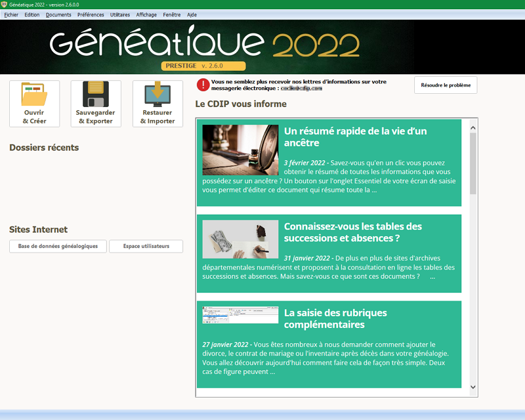Click the news scrollbar down arrow
525x420 pixels.
click(472, 387)
